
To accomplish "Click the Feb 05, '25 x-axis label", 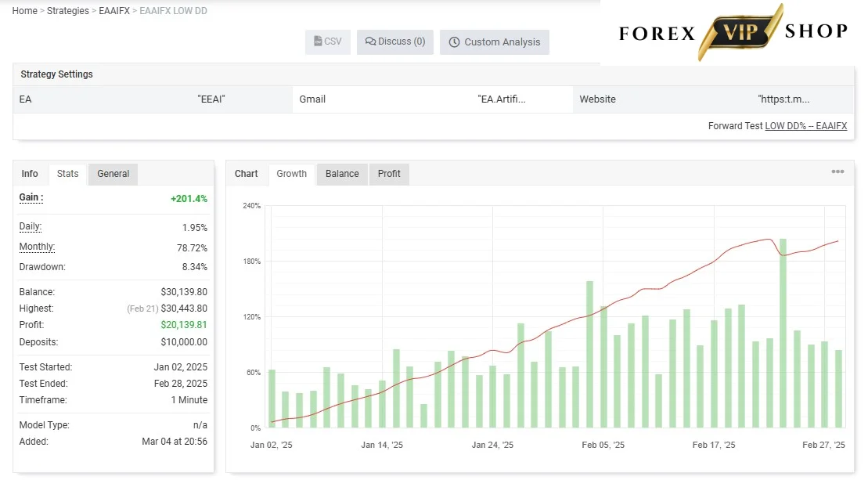I will [x=603, y=445].
